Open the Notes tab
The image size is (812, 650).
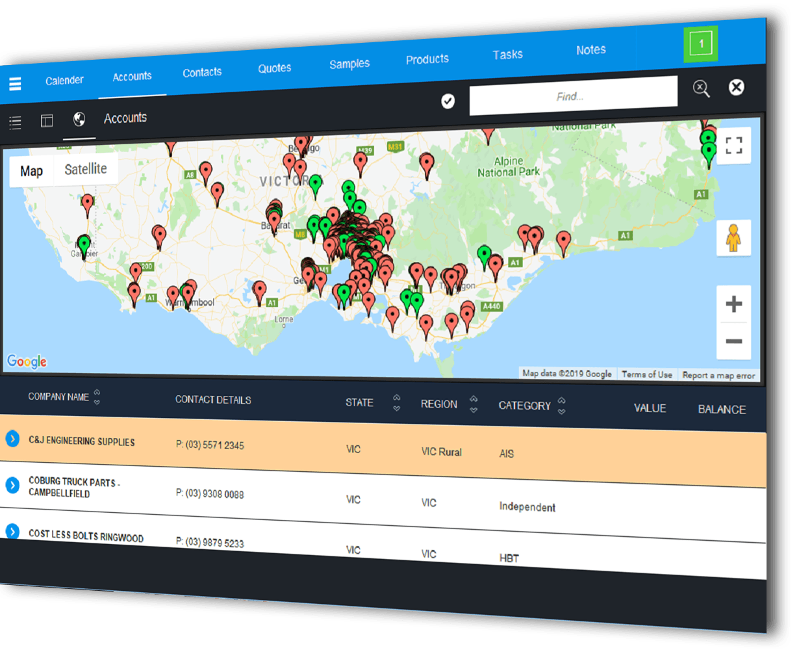[591, 50]
